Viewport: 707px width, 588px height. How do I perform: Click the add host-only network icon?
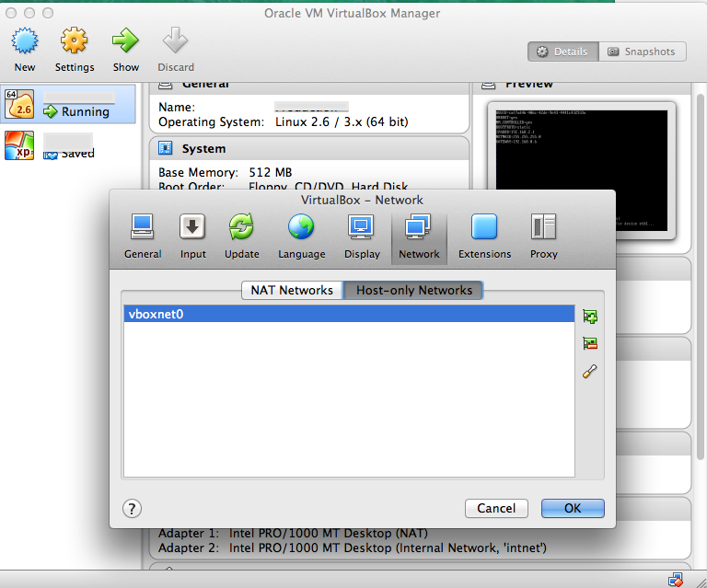tap(590, 317)
